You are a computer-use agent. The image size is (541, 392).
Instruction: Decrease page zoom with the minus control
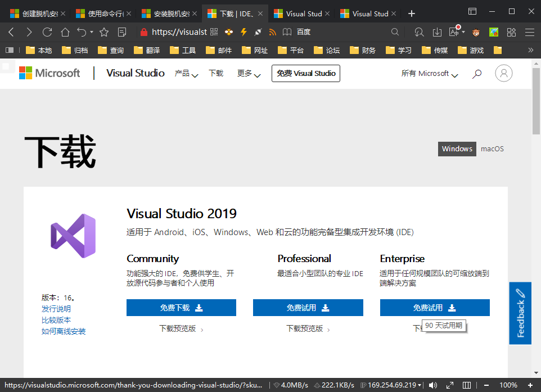coord(486,385)
